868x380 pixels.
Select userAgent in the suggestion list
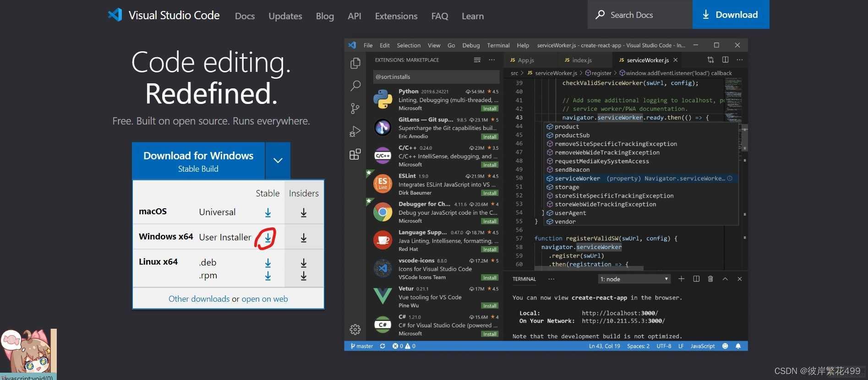(x=641, y=213)
